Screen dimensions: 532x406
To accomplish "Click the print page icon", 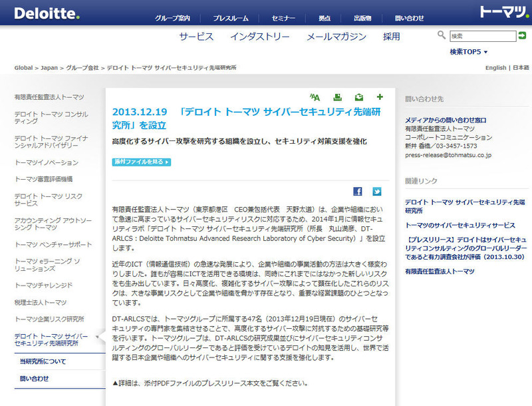I will [337, 97].
